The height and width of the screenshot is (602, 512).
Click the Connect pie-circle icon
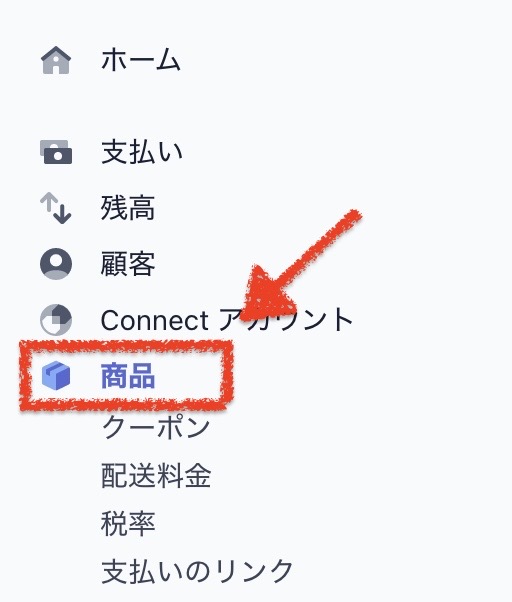pyautogui.click(x=56, y=320)
